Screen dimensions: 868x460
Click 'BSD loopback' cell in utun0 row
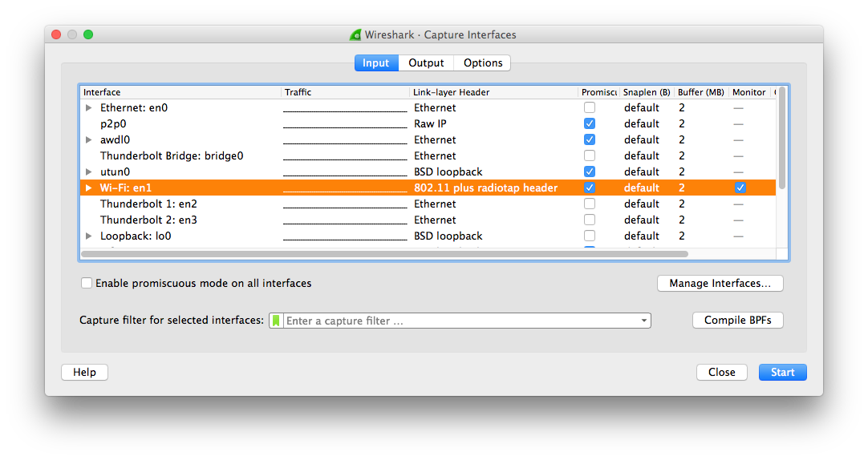[448, 172]
